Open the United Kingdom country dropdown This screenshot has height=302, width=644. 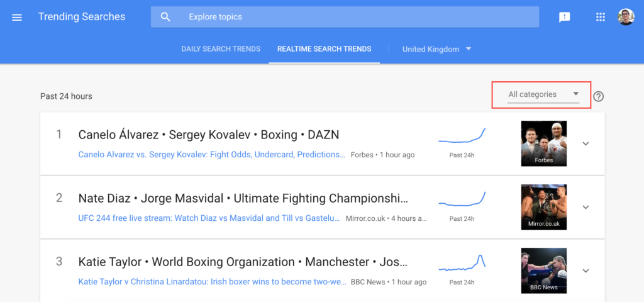(436, 49)
